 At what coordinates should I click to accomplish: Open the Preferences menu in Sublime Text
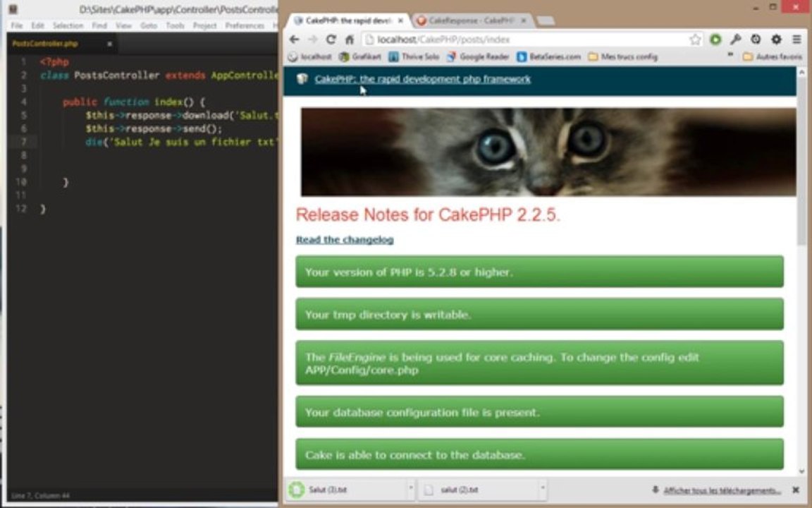coord(245,25)
